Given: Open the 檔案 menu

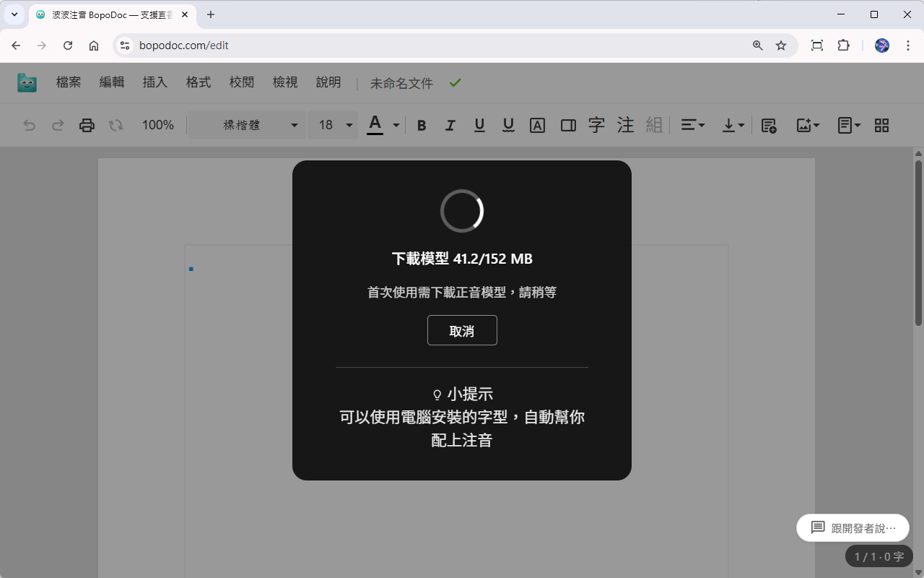Looking at the screenshot, I should coord(68,82).
